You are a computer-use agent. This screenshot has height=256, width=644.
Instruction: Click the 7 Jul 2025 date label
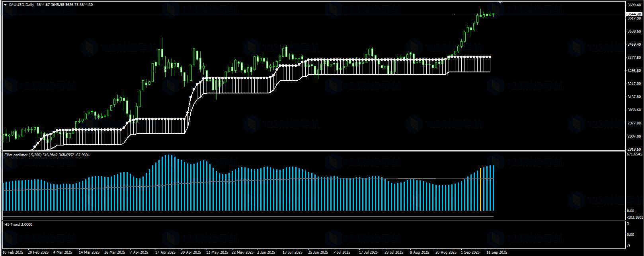[342, 252]
